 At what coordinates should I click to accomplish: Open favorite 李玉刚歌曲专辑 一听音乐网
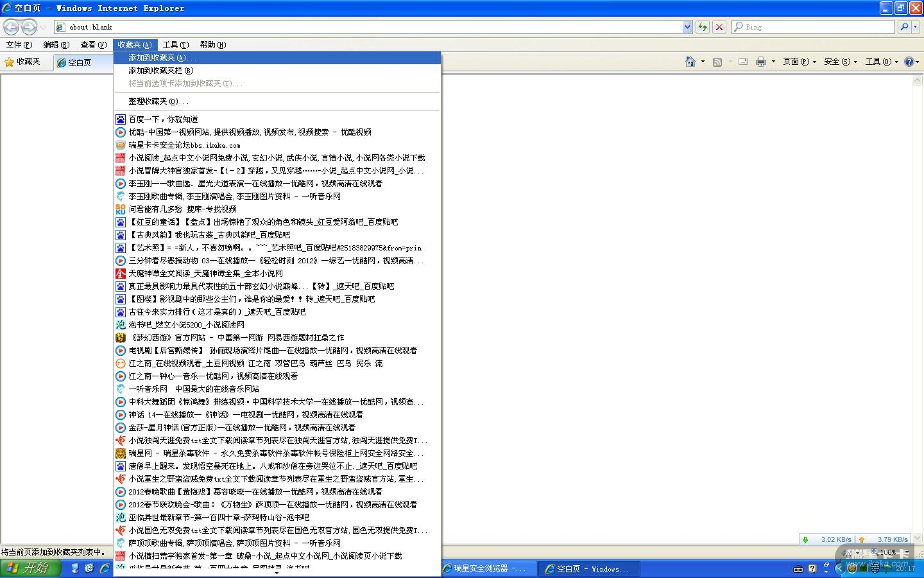coord(277,197)
